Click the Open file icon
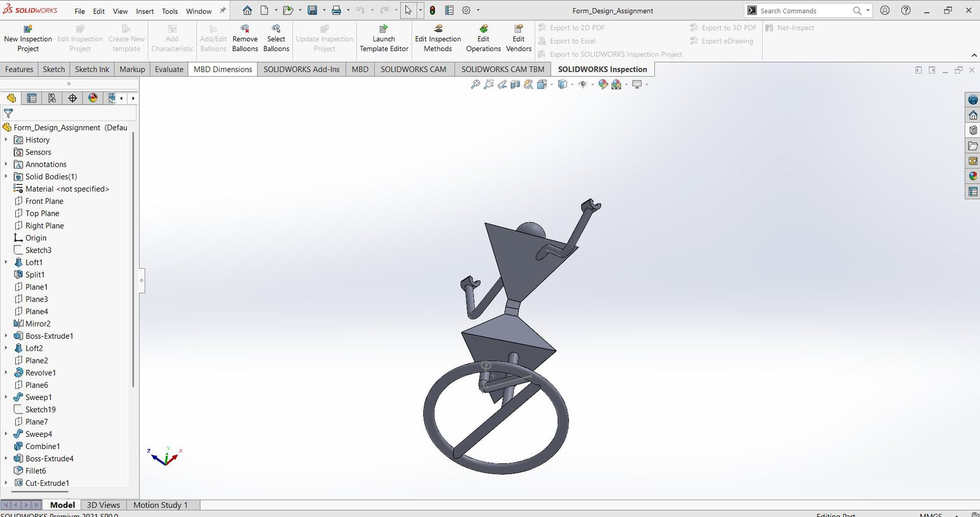The image size is (980, 517). pos(287,10)
